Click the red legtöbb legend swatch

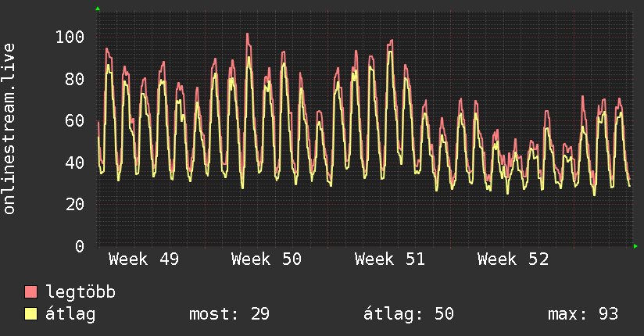click(x=31, y=292)
